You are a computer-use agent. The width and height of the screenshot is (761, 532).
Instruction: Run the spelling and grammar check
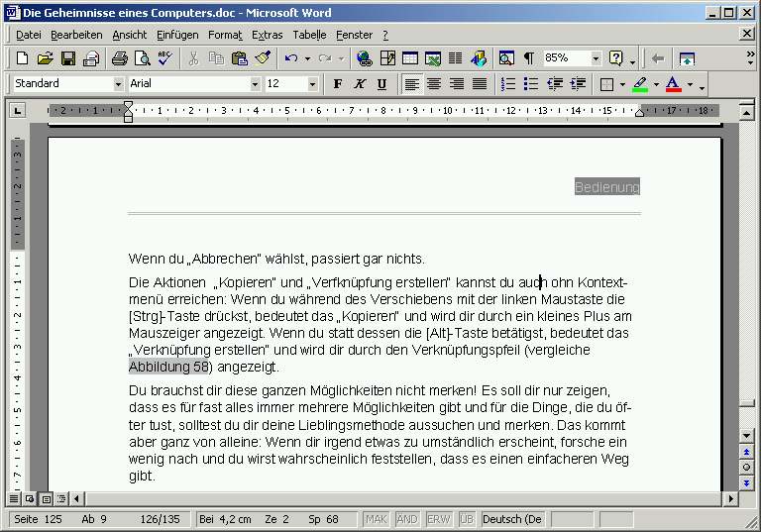click(164, 58)
